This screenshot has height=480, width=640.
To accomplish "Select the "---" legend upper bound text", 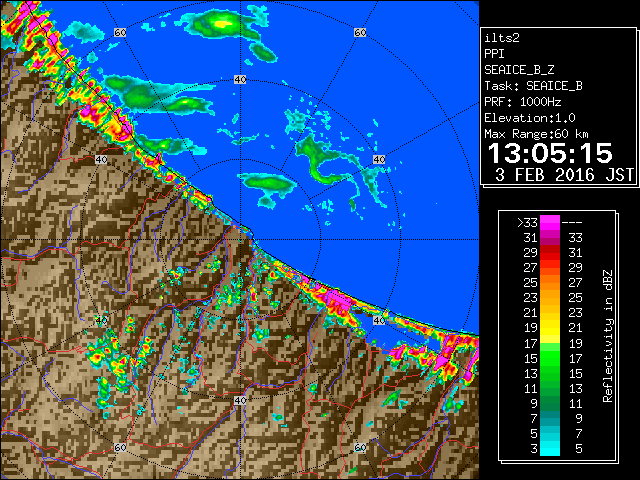I will pyautogui.click(x=572, y=223).
